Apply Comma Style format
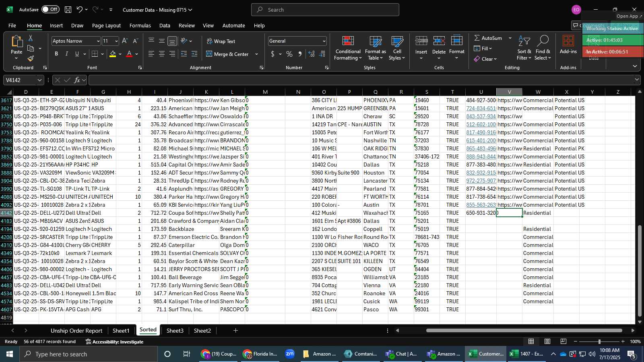Image resolution: width=644 pixels, height=362 pixels. (x=300, y=54)
